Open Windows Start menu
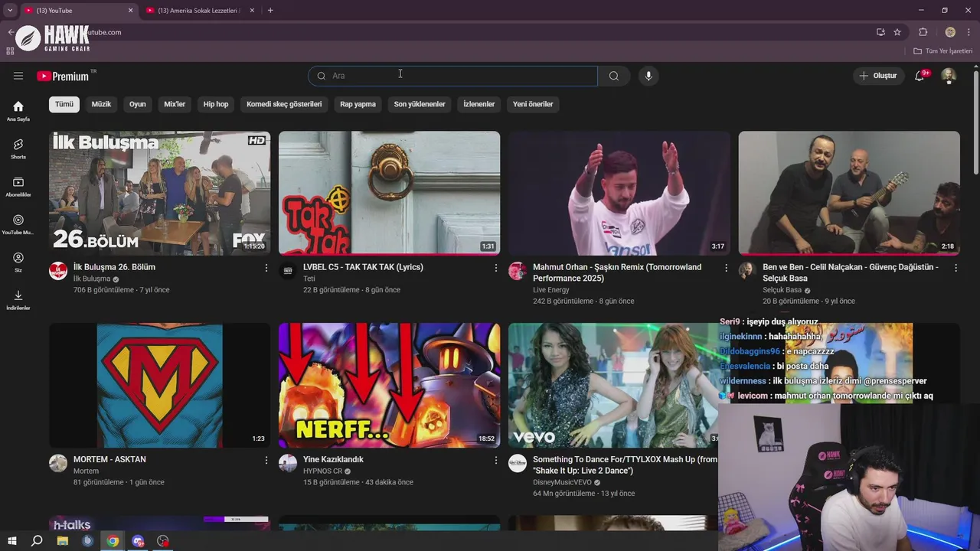Screen dimensions: 980x551 coord(11,541)
